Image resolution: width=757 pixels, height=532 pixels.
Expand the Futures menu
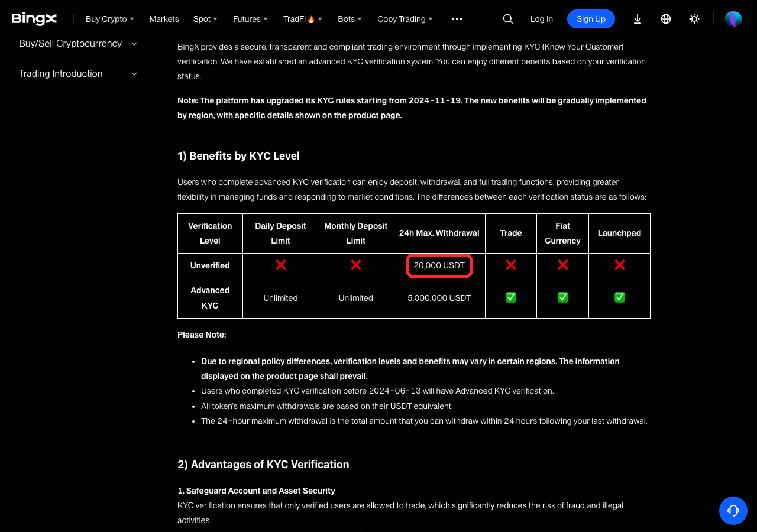point(250,19)
